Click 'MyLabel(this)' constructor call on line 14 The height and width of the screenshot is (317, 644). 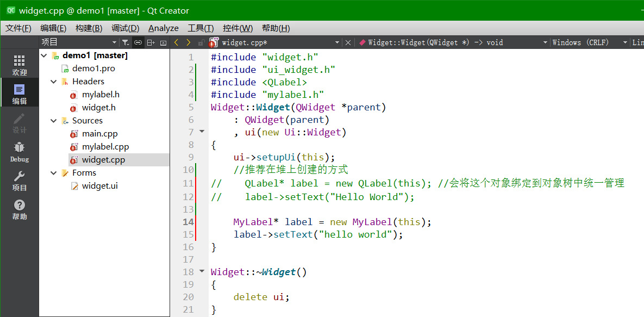390,222
